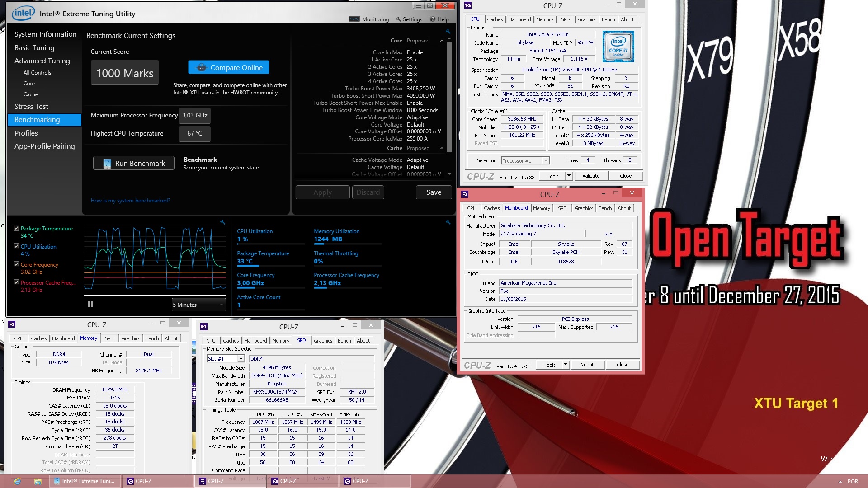Viewport: 868px width, 488px height.
Task: Click the Core Voltage Mode 'Adaptive' value
Action: [x=417, y=117]
